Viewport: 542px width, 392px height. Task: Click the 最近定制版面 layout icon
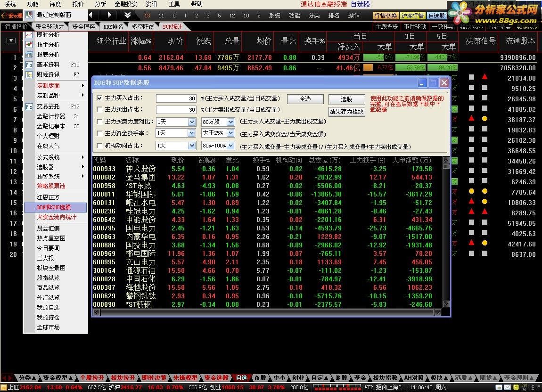29,15
